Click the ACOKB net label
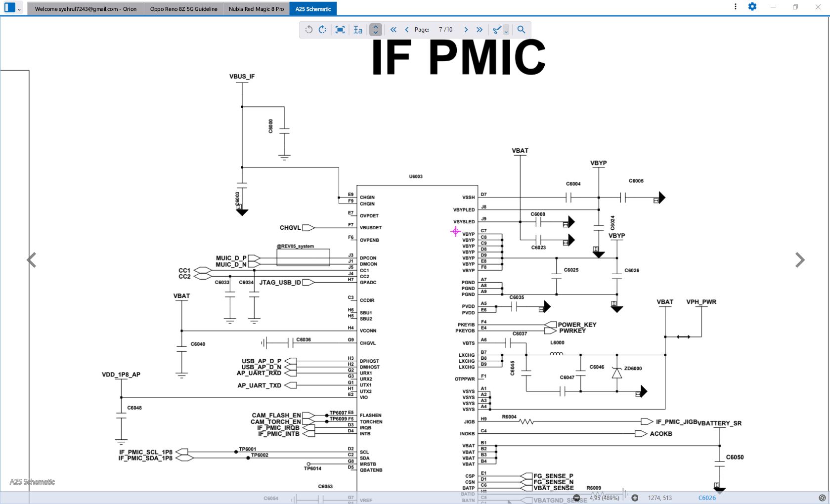Viewport: 830px width, 504px height. 661,434
